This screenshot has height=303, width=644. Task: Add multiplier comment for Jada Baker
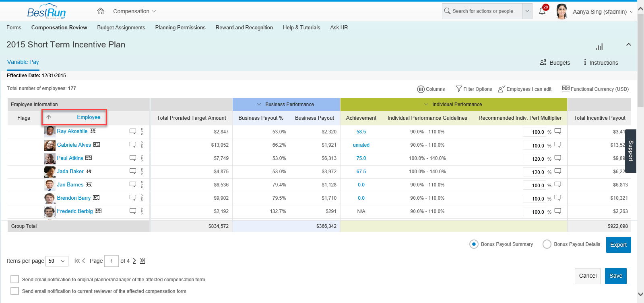(558, 171)
